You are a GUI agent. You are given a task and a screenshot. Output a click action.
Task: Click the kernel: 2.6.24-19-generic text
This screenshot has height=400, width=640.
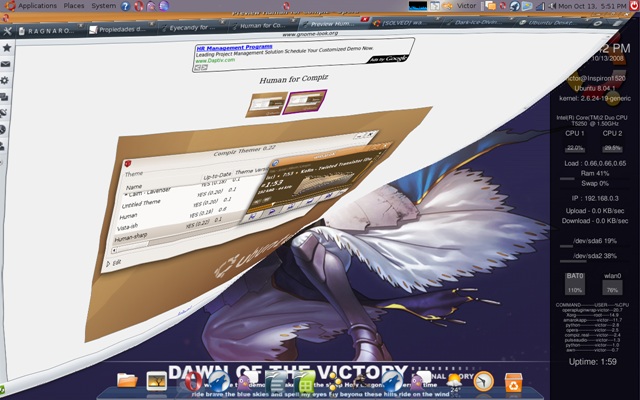[x=595, y=98]
